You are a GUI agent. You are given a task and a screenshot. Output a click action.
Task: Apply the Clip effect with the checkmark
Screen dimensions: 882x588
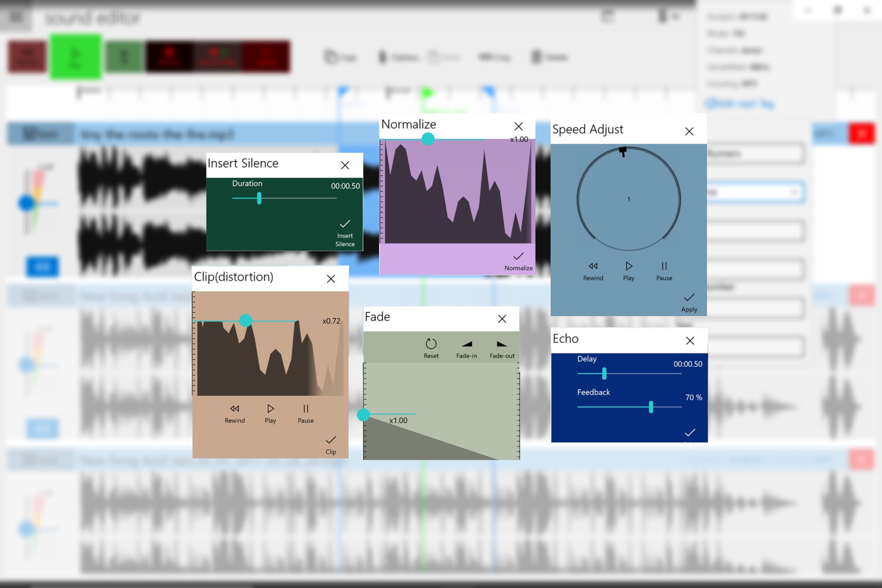tap(330, 440)
